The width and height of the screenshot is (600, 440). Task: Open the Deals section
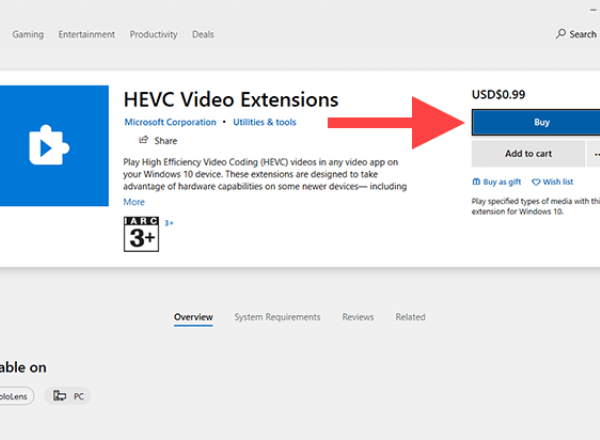(203, 34)
